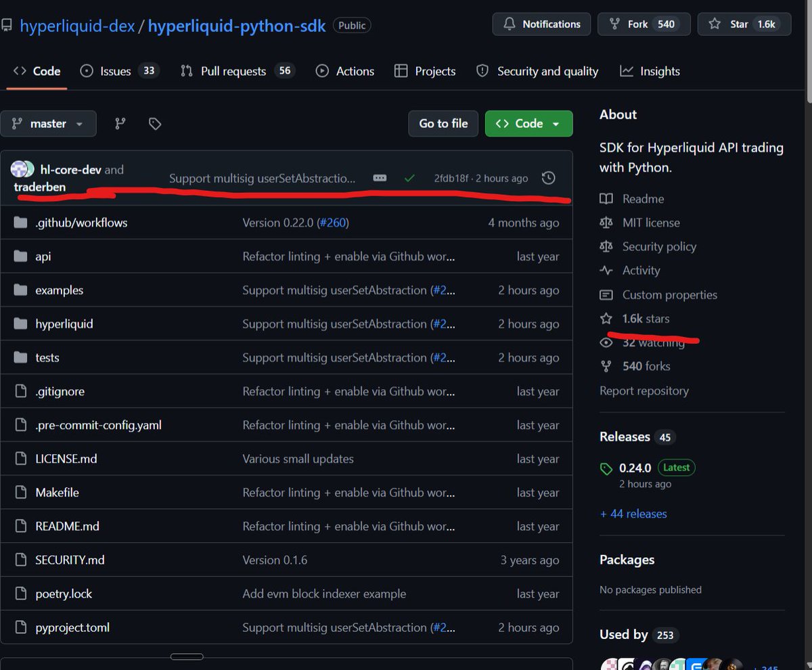
Task: View tags via the tag icon
Action: pyautogui.click(x=155, y=124)
